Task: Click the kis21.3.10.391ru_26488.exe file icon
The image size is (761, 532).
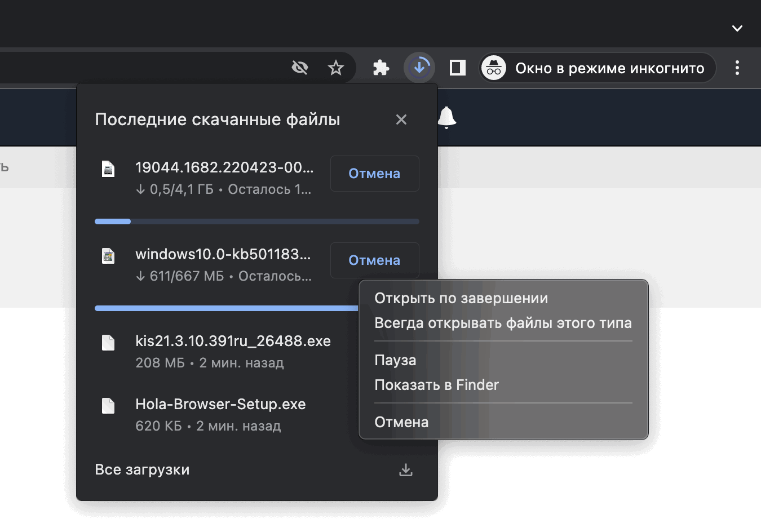Action: point(108,343)
